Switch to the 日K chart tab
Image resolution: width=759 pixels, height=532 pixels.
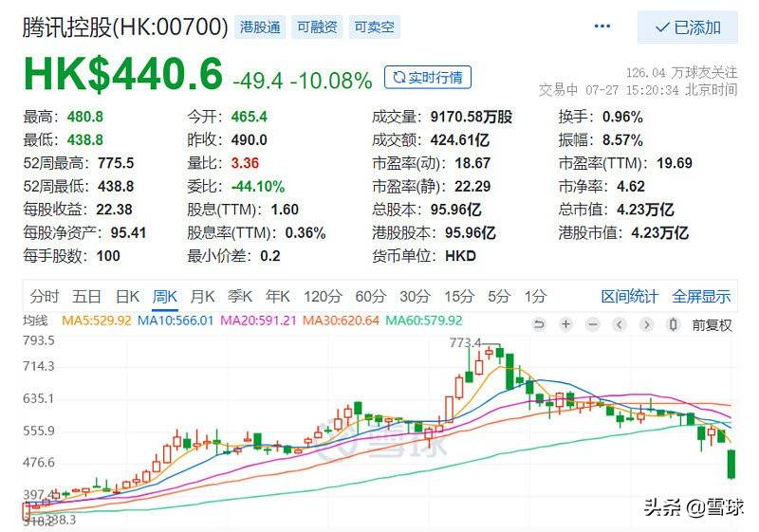coord(127,296)
